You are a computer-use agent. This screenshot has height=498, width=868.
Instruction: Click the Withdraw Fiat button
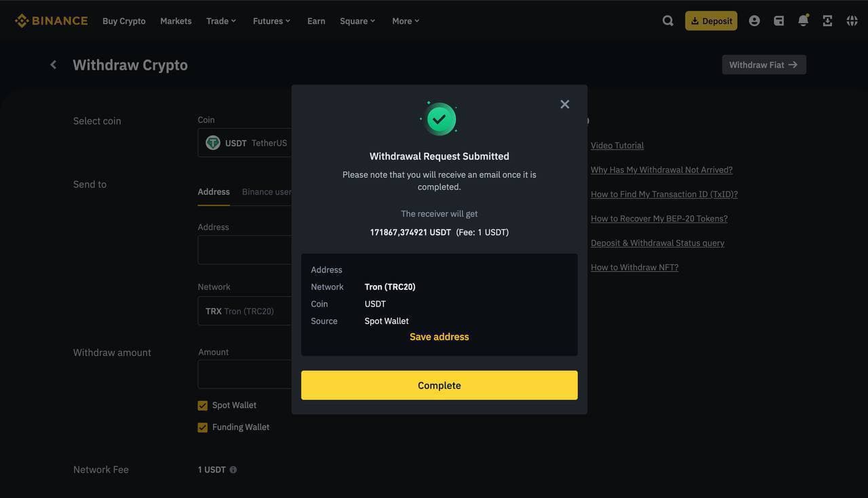click(764, 64)
